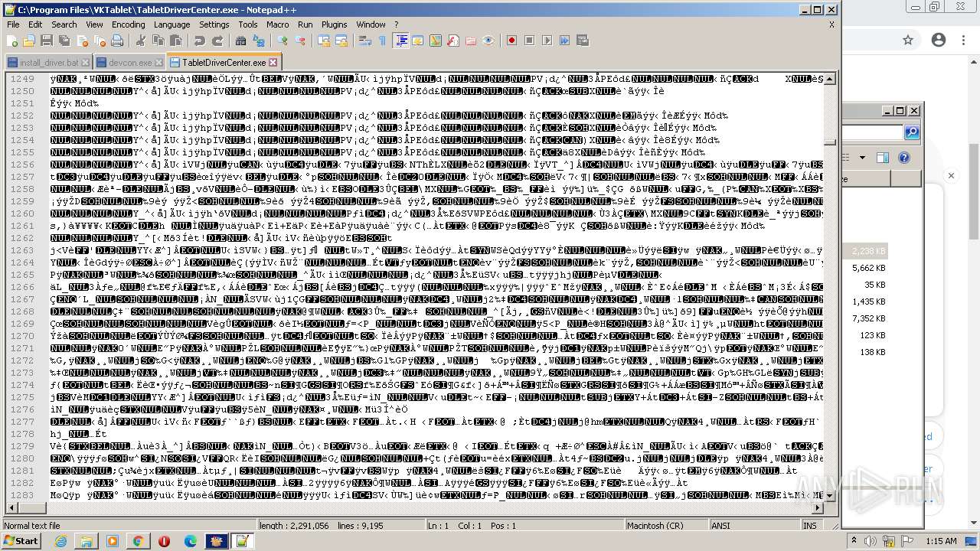The height and width of the screenshot is (551, 980).
Task: Open the Language menu
Action: pyautogui.click(x=171, y=24)
